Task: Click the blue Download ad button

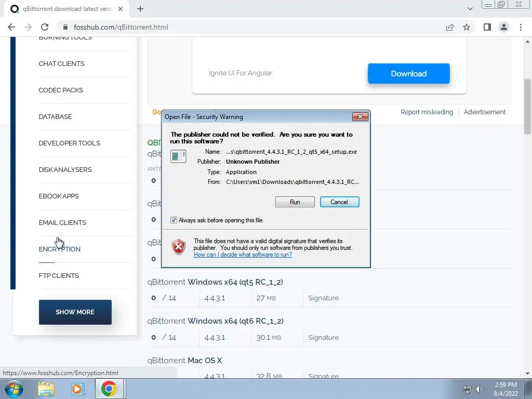Action: (x=408, y=74)
